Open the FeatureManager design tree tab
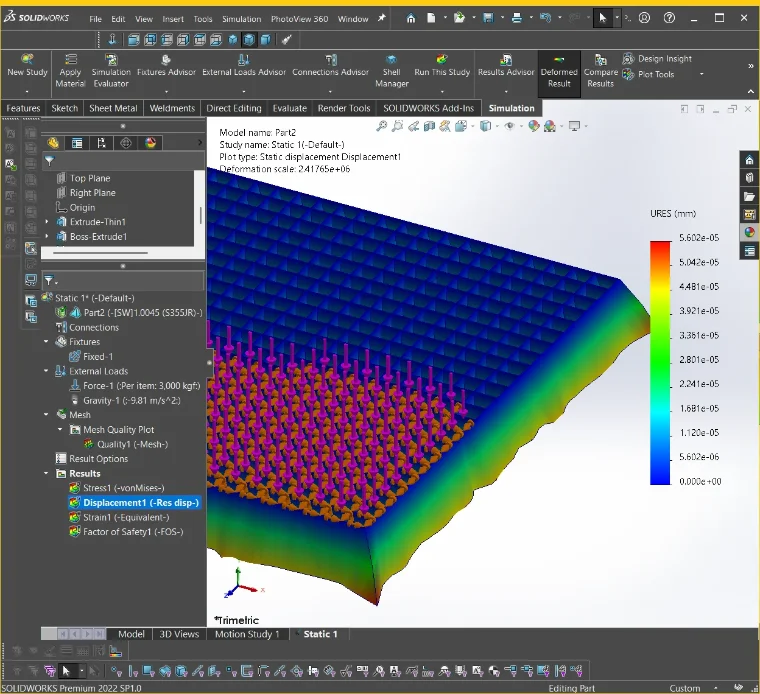Screen dimensions: 760x694 tap(53, 143)
